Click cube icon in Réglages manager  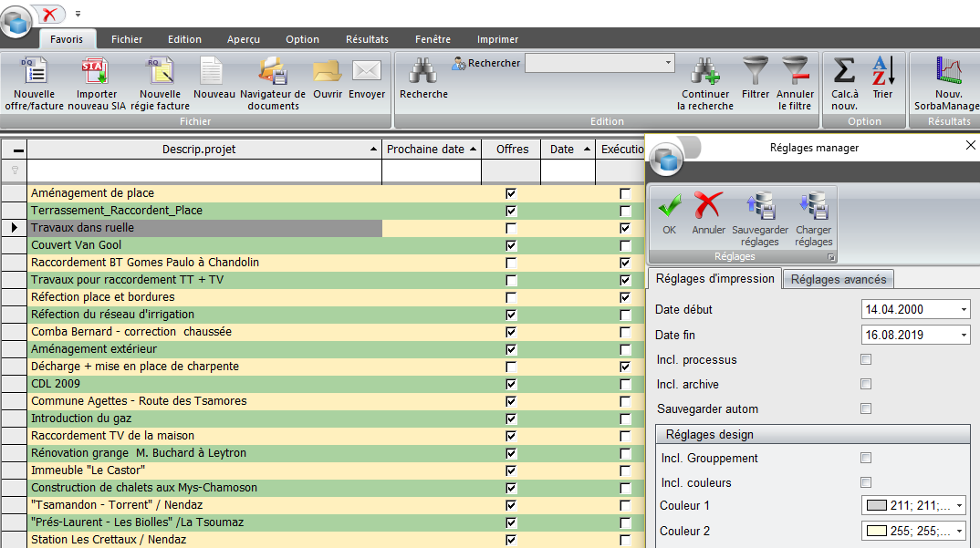(x=666, y=160)
